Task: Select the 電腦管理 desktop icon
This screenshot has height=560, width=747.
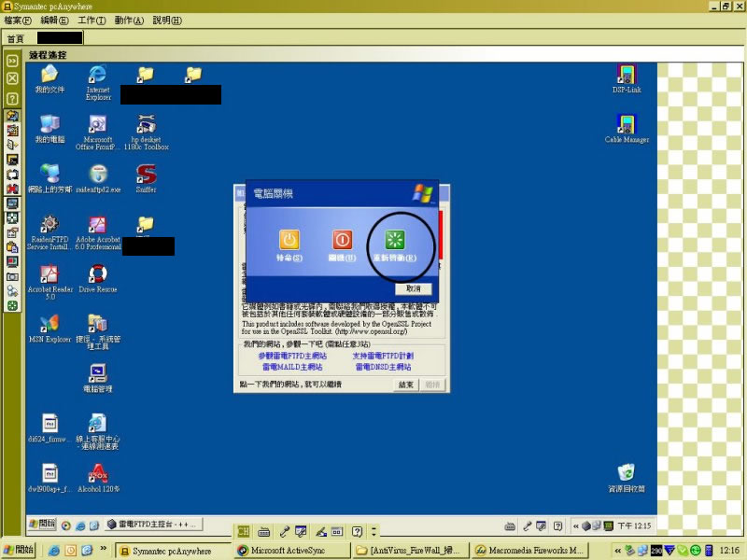Action: click(x=98, y=379)
